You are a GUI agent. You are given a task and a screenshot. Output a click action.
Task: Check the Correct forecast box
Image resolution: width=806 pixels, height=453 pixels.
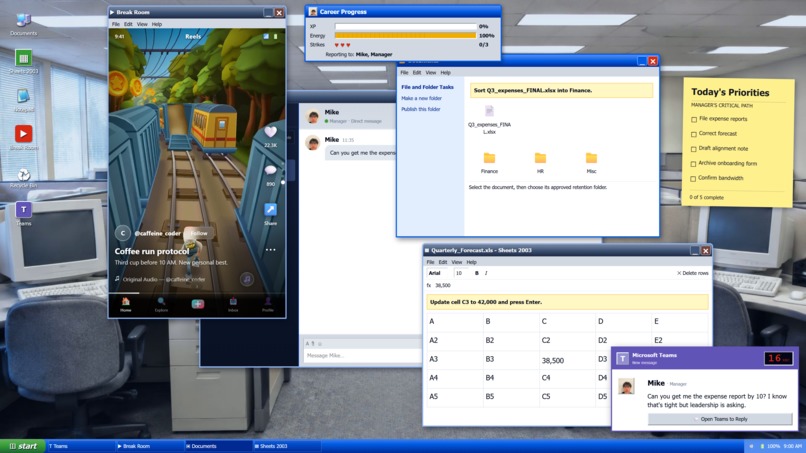tap(694, 134)
